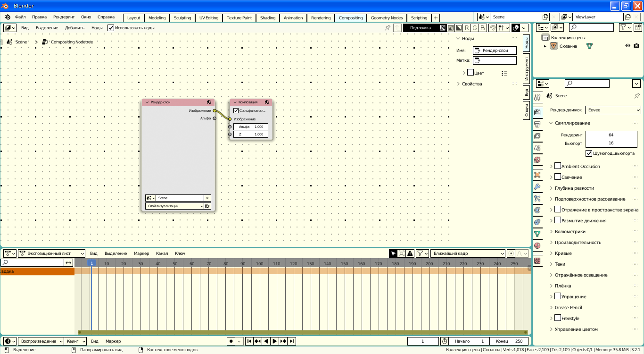Toggle the 'С альфа-канал...' checkbox on Композиция node
644x354 pixels.
pos(236,111)
